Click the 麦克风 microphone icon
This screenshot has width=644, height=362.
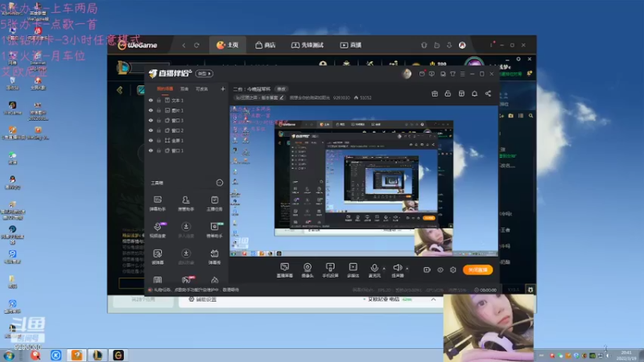coord(374,269)
